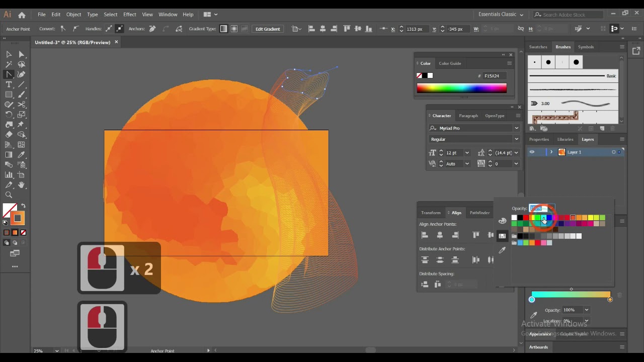
Task: Toggle show handles for selected anchors
Action: 109,29
